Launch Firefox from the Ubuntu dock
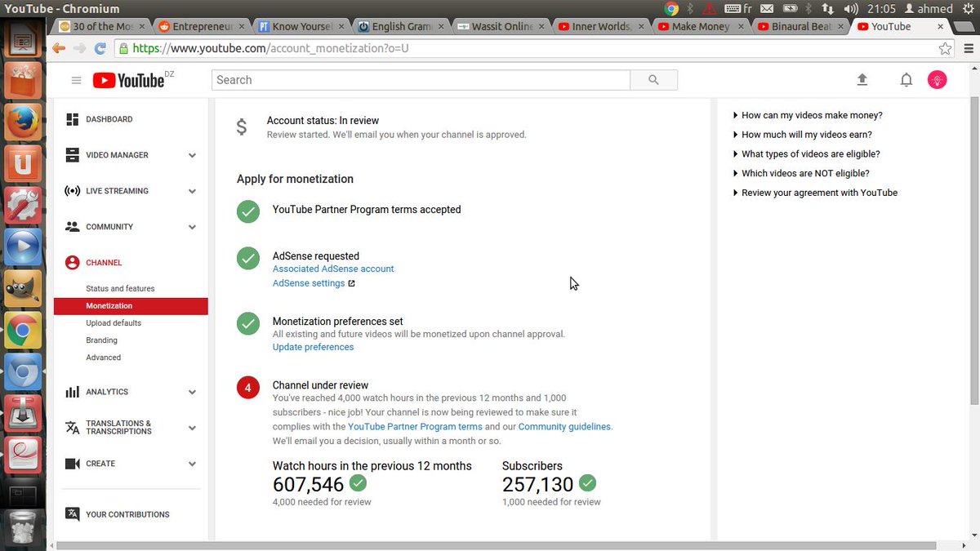 point(23,122)
